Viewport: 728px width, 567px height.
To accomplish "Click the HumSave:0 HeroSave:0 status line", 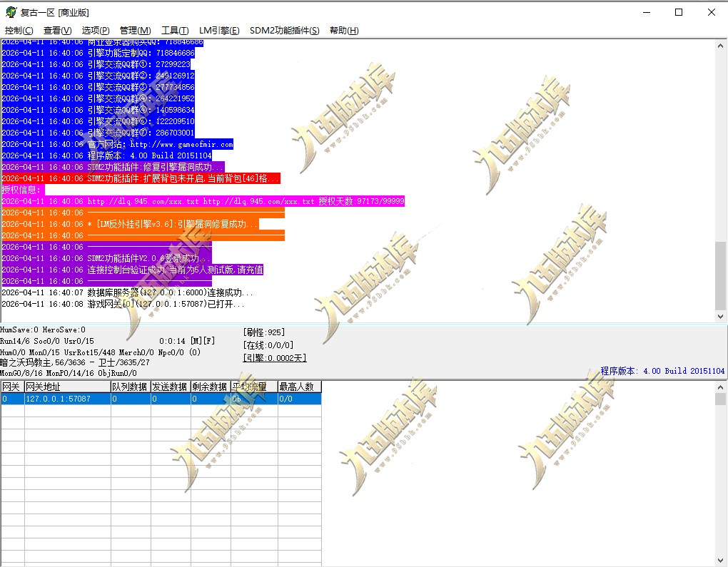I will pyautogui.click(x=43, y=330).
